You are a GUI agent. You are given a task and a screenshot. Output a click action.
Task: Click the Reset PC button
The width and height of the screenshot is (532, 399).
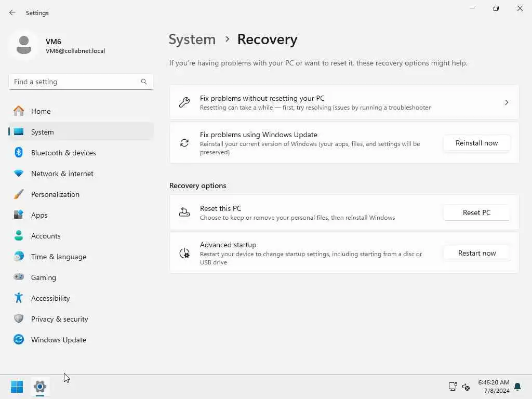476,212
